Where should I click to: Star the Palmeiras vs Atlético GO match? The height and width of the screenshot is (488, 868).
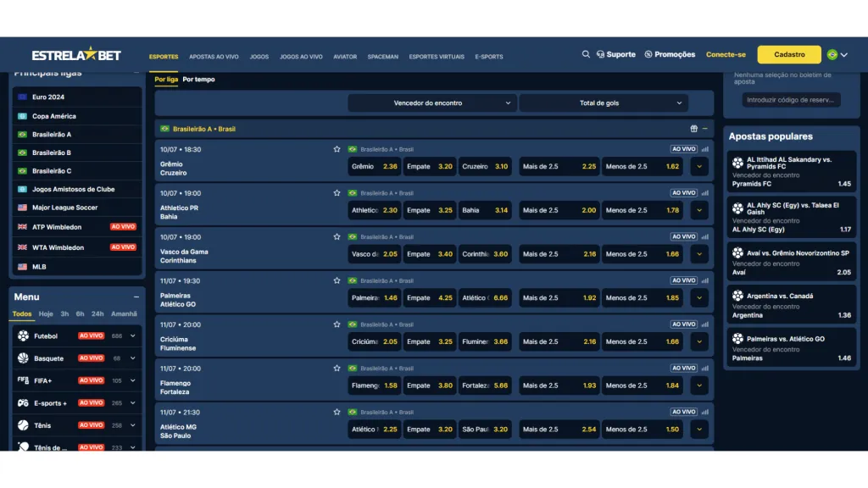click(337, 280)
